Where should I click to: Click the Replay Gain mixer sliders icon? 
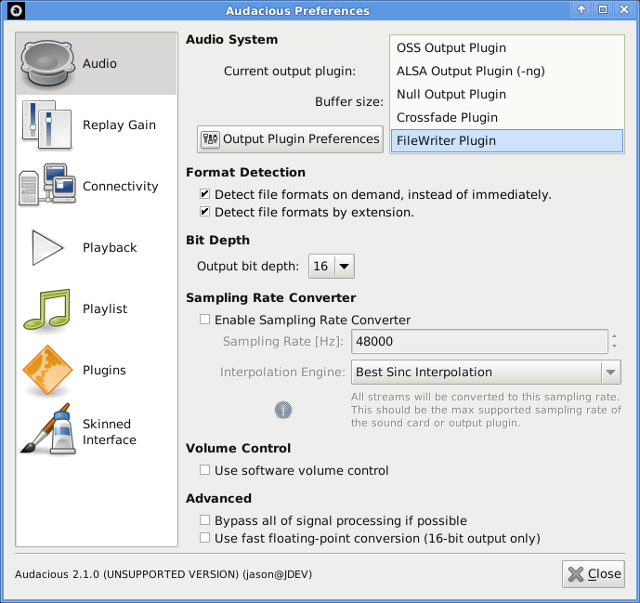tap(47, 125)
